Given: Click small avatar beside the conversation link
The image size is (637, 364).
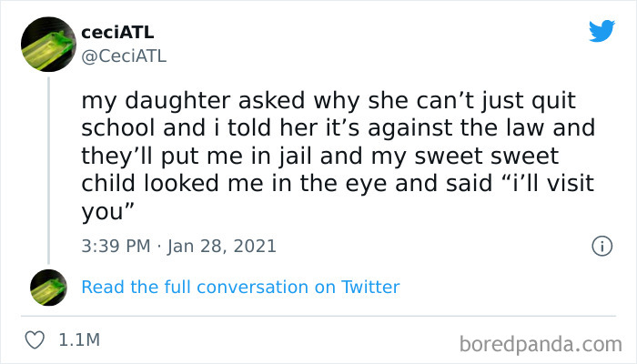Looking at the screenshot, I should click(x=49, y=287).
